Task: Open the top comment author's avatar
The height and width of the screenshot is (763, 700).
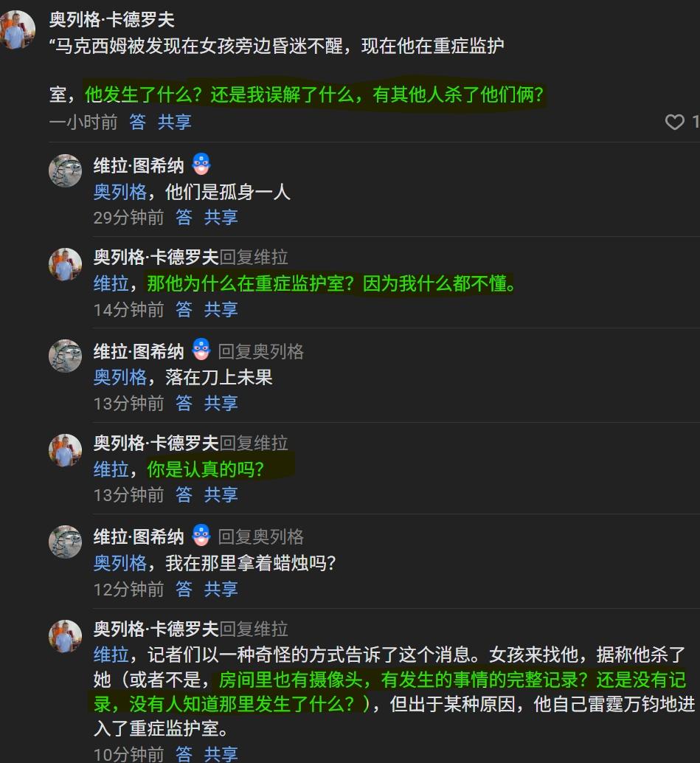Action: click(17, 30)
